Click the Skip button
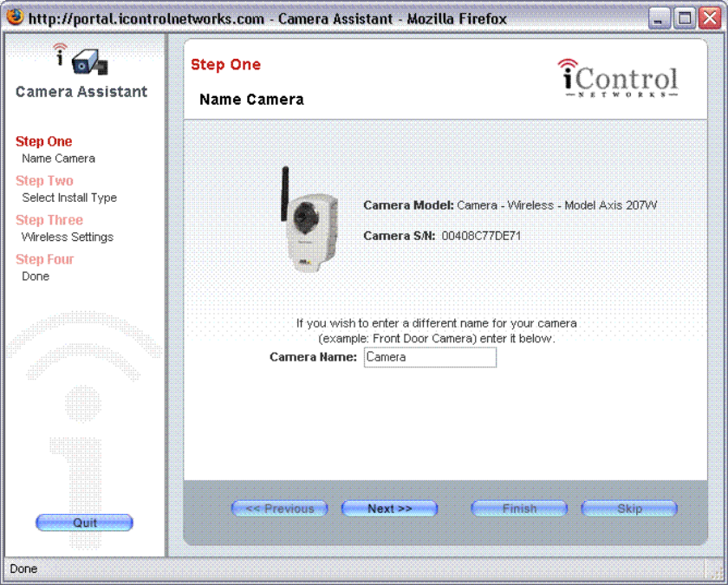 coord(629,509)
